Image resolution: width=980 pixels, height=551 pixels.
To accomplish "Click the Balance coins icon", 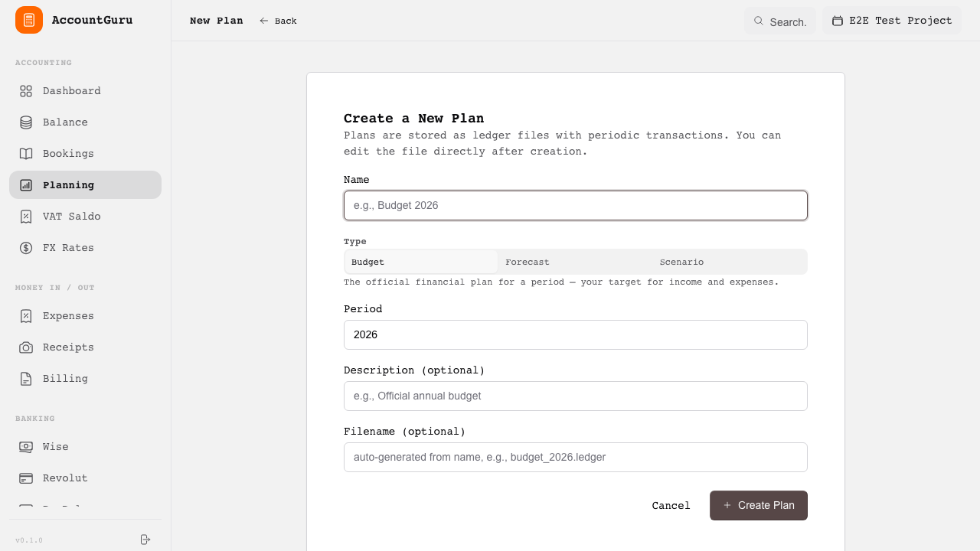I will pos(26,122).
